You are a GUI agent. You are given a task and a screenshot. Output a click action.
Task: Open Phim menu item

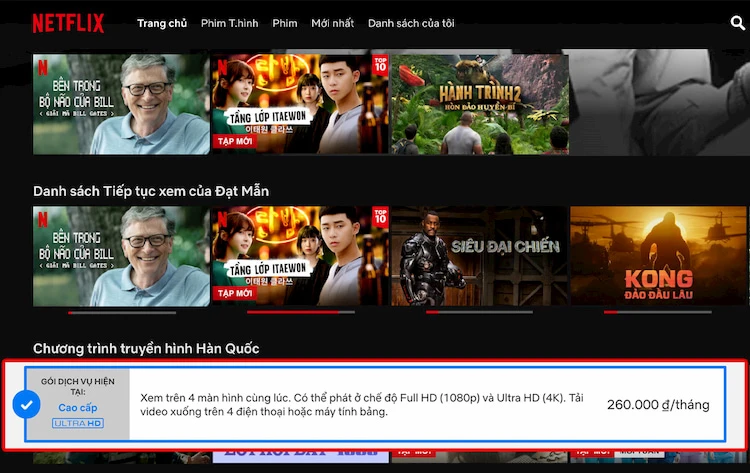coord(285,23)
